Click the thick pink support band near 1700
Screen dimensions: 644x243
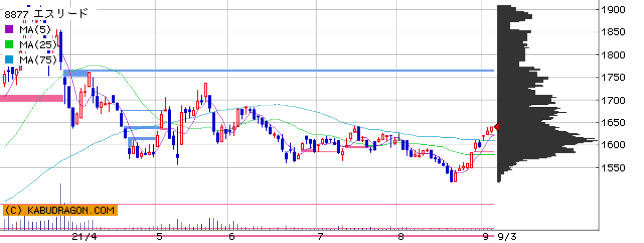pos(32,98)
